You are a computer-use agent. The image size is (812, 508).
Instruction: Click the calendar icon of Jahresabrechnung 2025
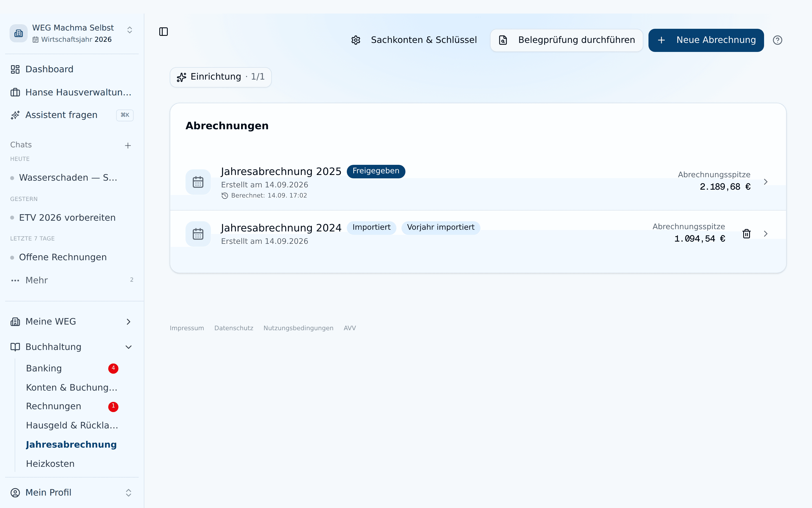coord(198,182)
